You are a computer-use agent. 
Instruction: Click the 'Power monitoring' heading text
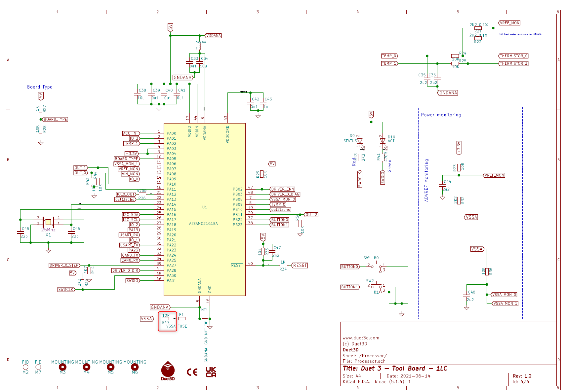pos(441,115)
